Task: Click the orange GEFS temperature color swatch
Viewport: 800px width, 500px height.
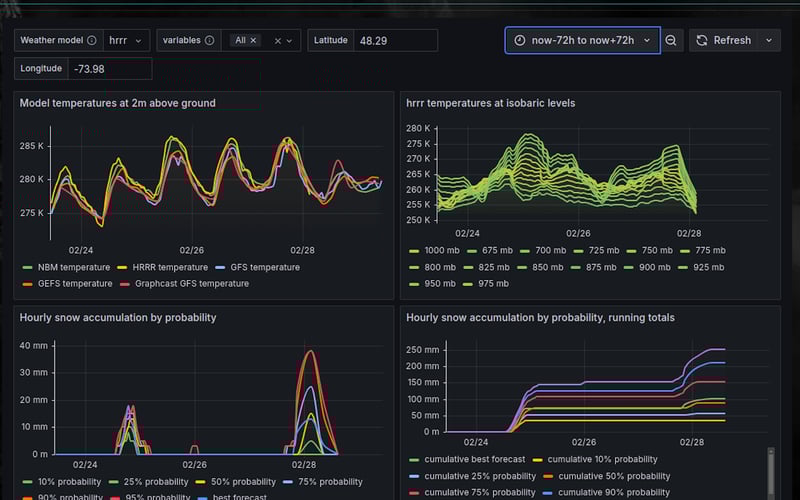Action: [28, 284]
